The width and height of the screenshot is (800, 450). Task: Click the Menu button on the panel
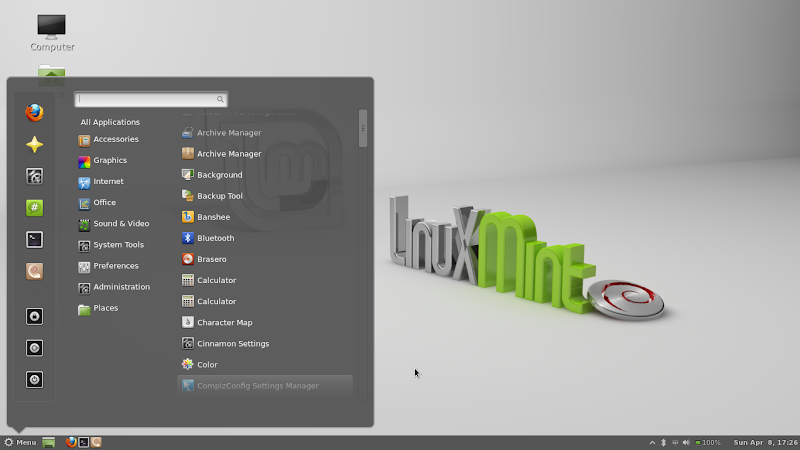20,442
